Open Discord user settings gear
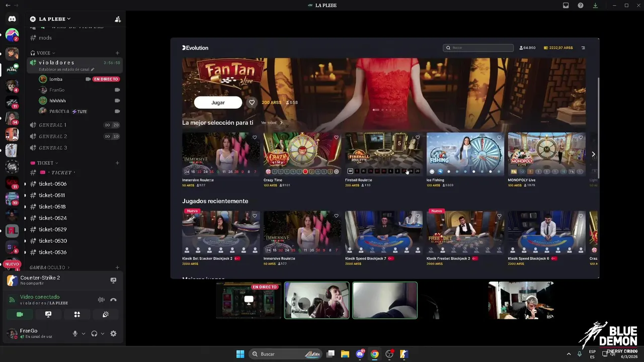The height and width of the screenshot is (362, 644). pos(113,333)
